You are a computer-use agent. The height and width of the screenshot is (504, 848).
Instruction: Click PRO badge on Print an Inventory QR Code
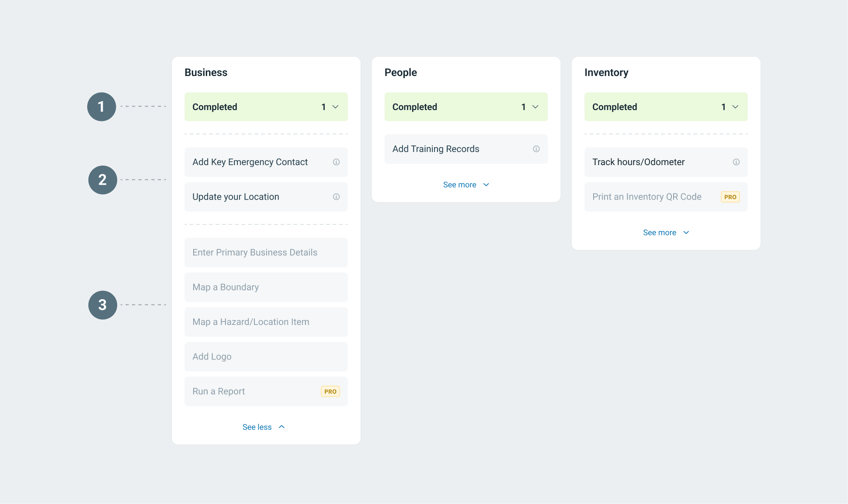(730, 197)
